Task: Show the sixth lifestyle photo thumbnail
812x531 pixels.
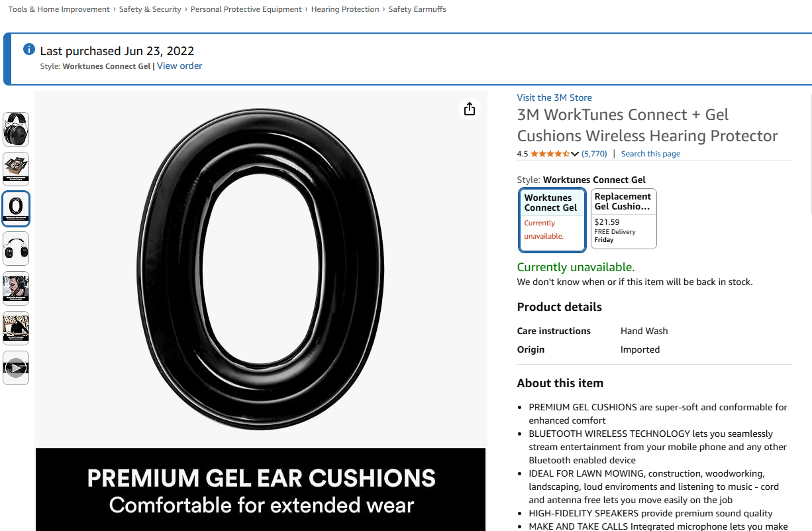Action: 16,328
